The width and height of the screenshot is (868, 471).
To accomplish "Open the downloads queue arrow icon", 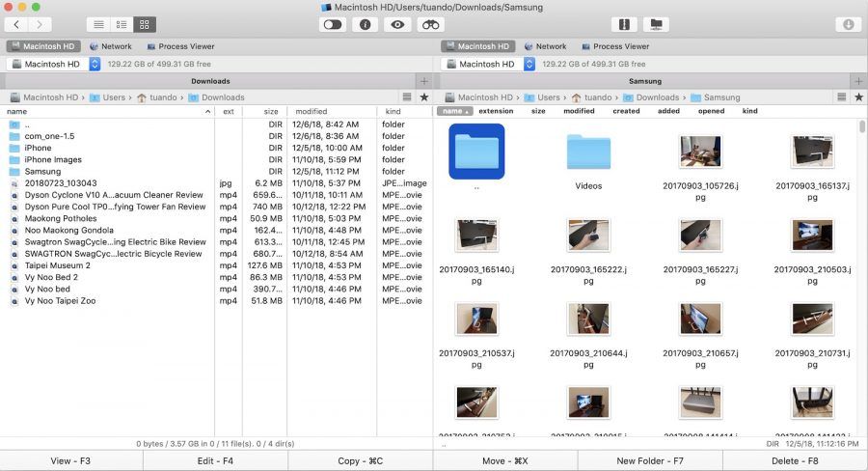I will click(x=849, y=24).
